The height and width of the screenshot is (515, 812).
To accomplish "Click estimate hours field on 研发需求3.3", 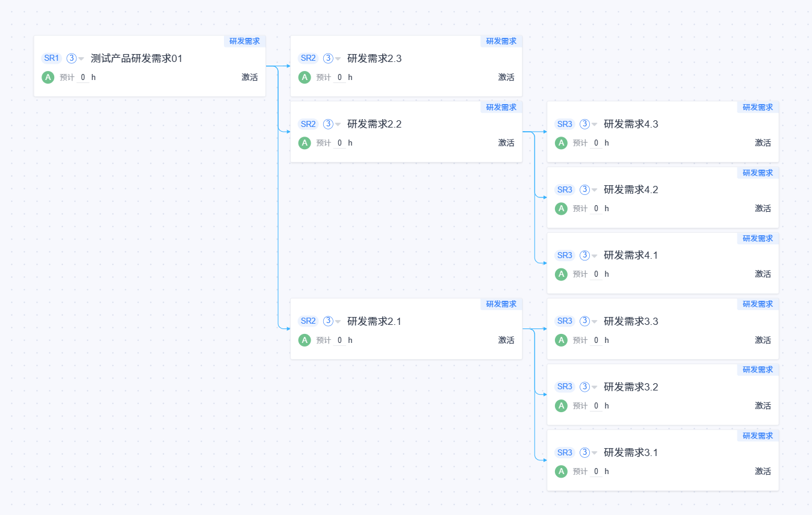I will (x=596, y=340).
